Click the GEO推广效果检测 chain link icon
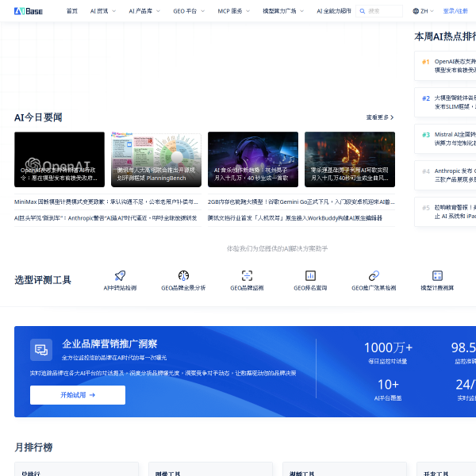The height and width of the screenshot is (476, 476). [x=374, y=275]
